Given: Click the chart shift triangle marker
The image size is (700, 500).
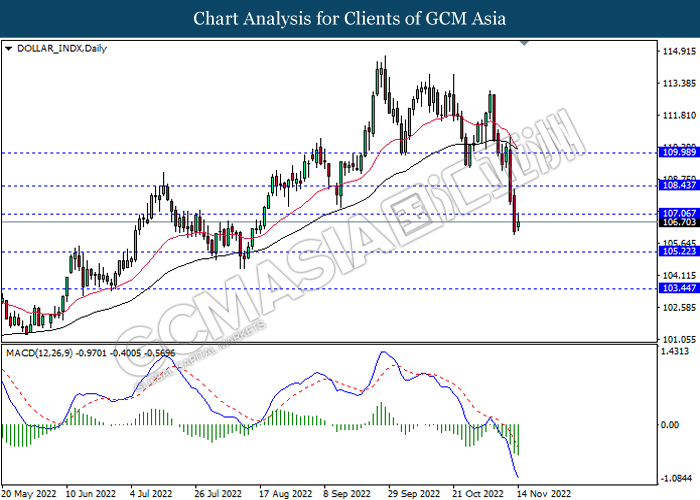Looking at the screenshot, I should pyautogui.click(x=525, y=43).
